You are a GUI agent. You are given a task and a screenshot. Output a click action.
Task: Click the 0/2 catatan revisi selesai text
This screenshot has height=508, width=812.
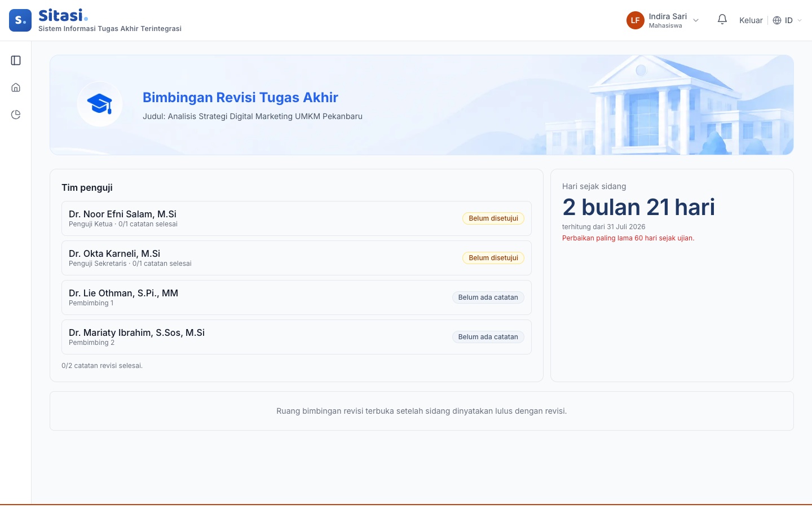[102, 366]
